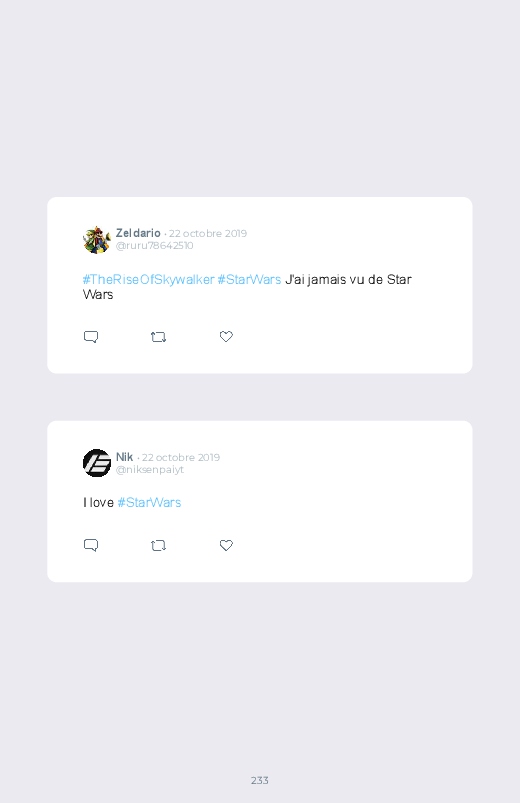Image resolution: width=520 pixels, height=803 pixels.
Task: Open the @ruru78642510 handle
Action: (x=154, y=245)
